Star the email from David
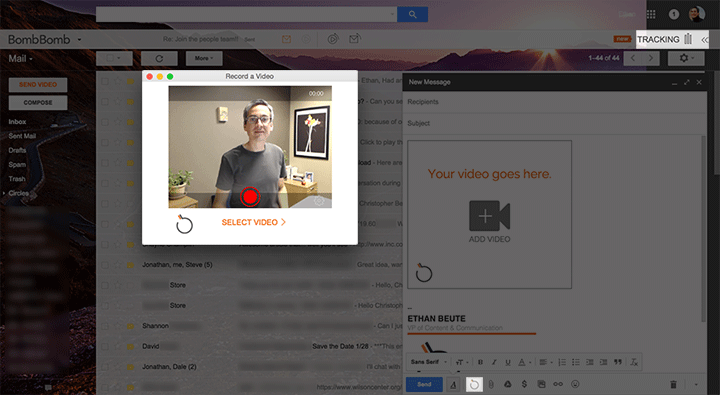 tap(118, 346)
